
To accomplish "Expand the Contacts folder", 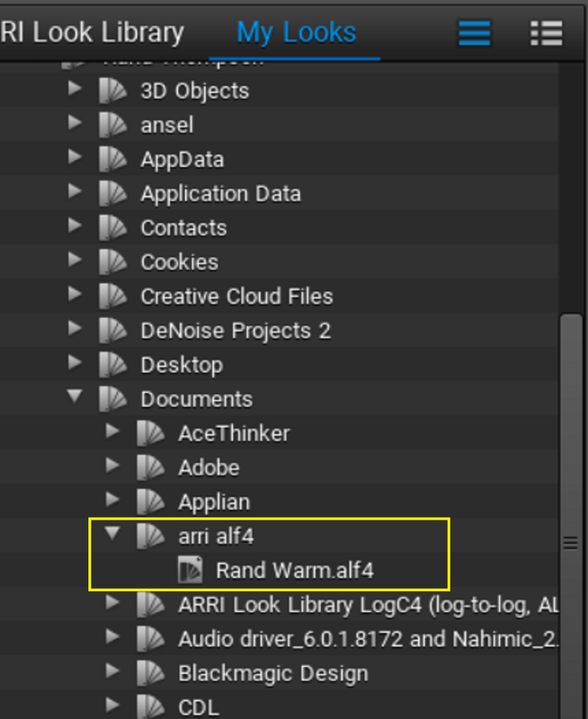I will coord(75,226).
